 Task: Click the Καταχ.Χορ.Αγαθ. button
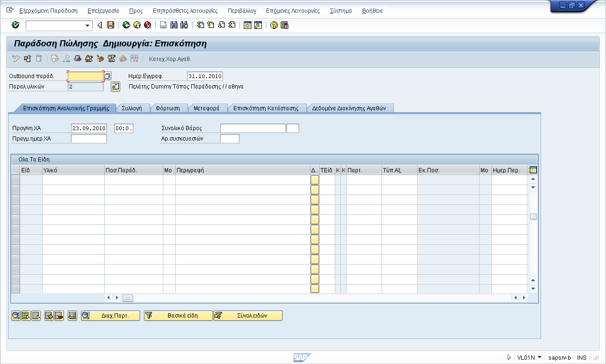170,59
